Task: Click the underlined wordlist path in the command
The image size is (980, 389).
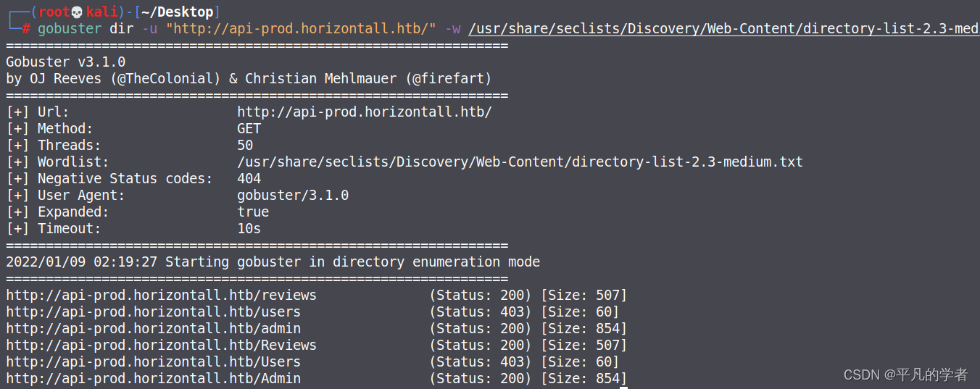Action: pyautogui.click(x=724, y=29)
